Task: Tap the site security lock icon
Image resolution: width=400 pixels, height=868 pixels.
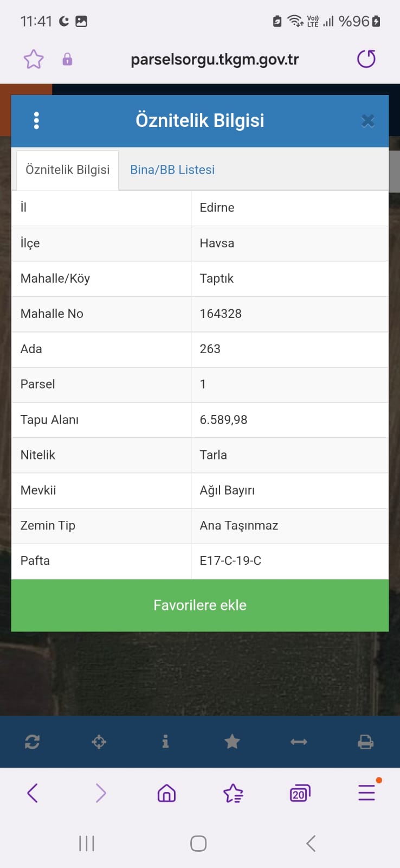Action: [x=67, y=59]
